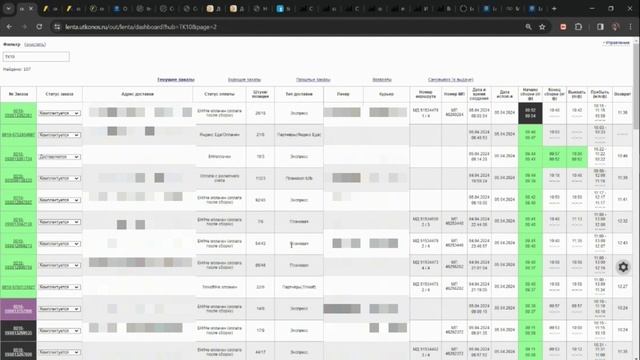The width and height of the screenshot is (640, 360).
Task: Click the Адрес доставки column header
Action: (x=138, y=94)
